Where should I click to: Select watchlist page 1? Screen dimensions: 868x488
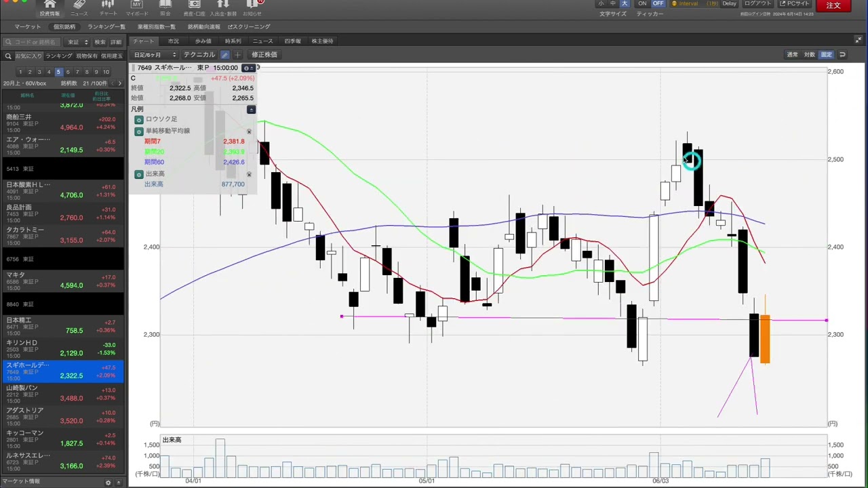(20, 72)
